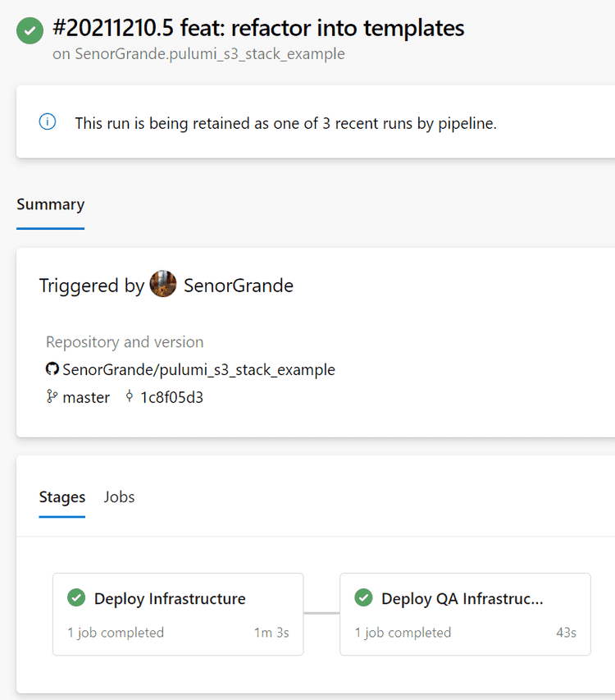Click the '1m 3s' duration text
This screenshot has width=615, height=700.
click(x=271, y=633)
